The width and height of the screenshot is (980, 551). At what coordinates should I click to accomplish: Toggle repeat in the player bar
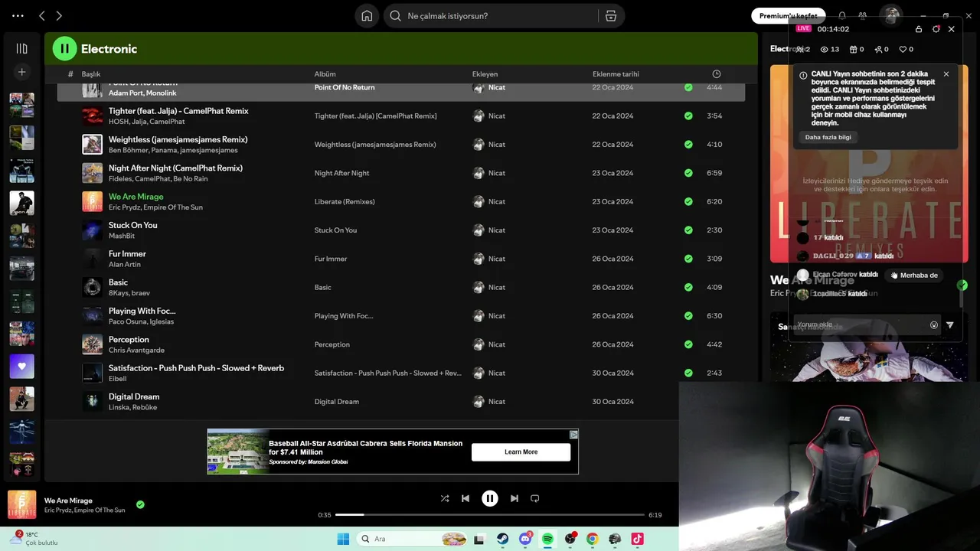tap(535, 498)
